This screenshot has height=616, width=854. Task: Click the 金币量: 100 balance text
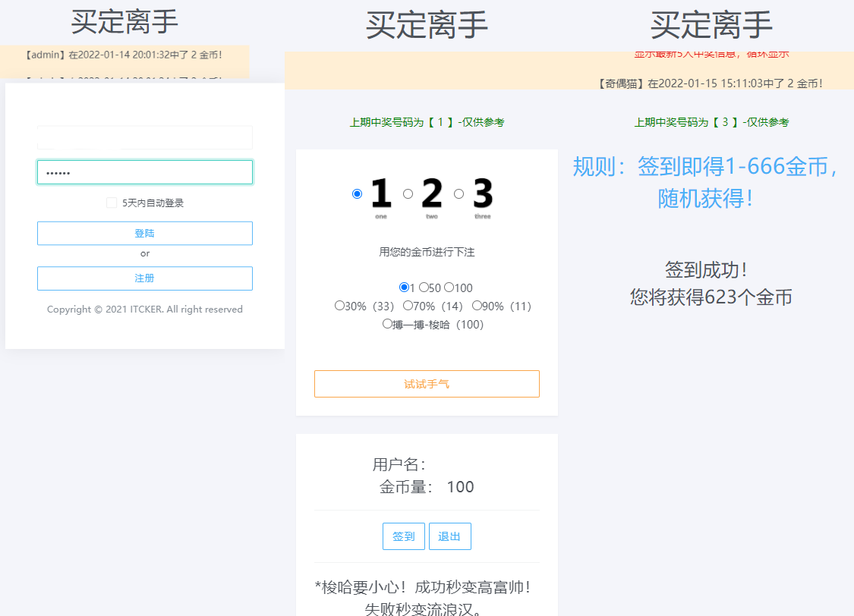pyautogui.click(x=427, y=486)
